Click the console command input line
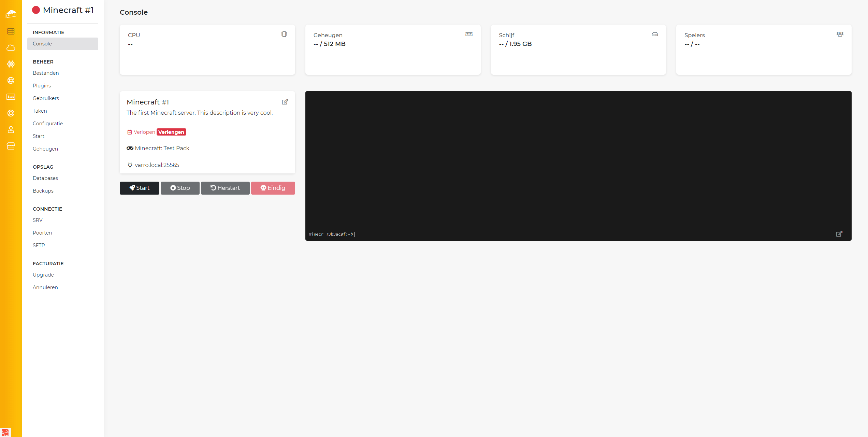This screenshot has height=437, width=868. (x=512, y=234)
